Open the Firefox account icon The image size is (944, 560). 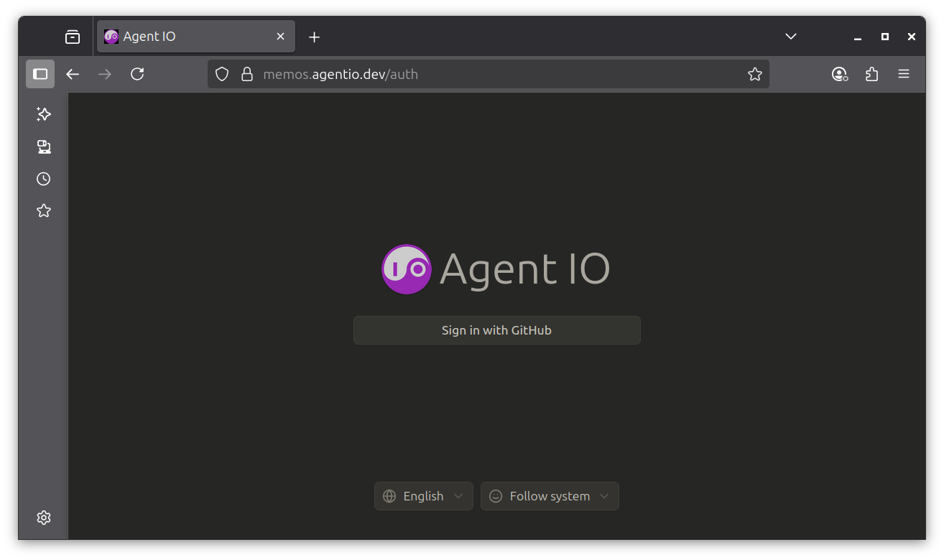coord(840,74)
